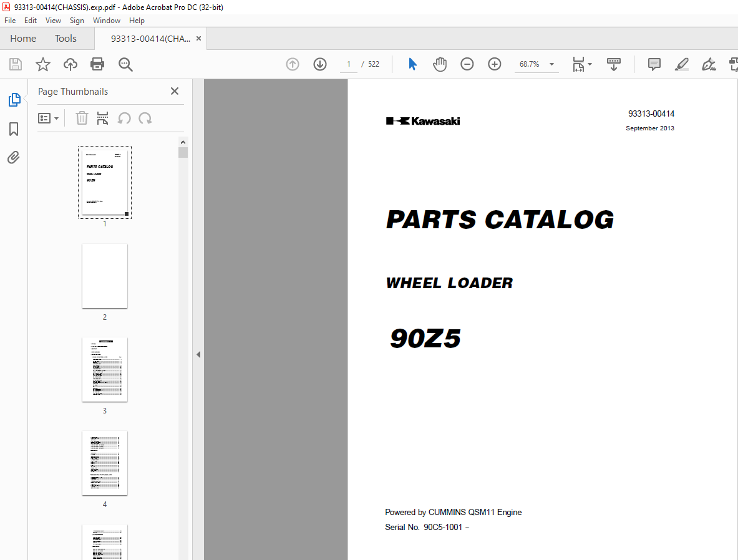Select page 4 thumbnail
738x560 pixels.
click(x=104, y=463)
